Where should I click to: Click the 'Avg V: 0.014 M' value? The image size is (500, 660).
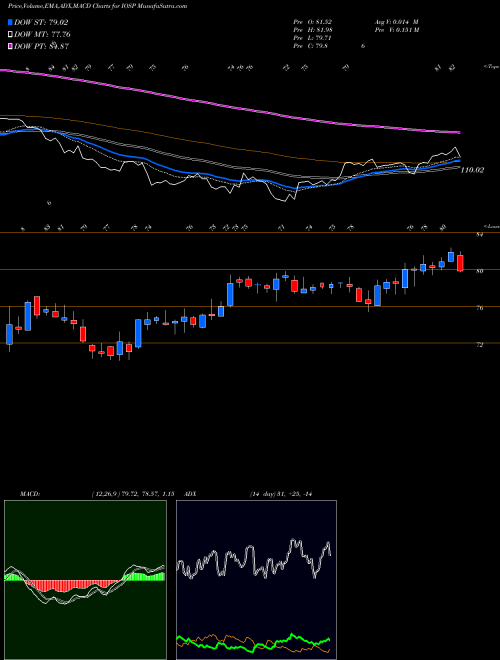396,21
